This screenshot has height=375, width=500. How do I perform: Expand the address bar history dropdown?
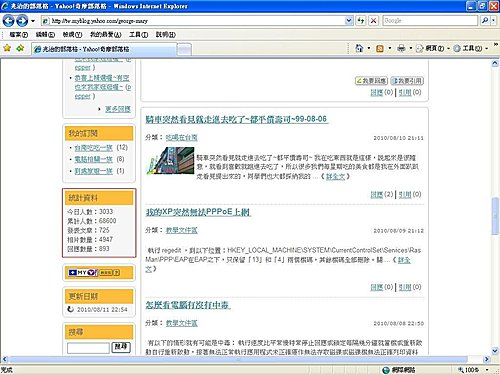click(348, 21)
